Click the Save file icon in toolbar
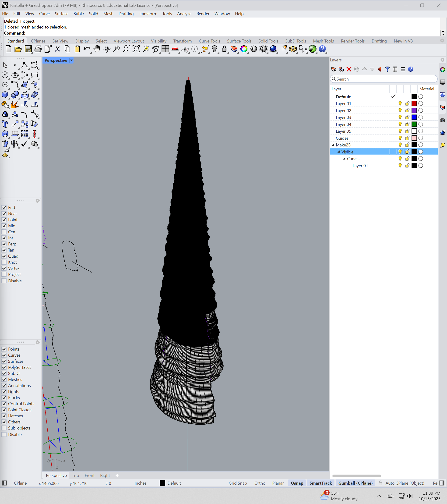The image size is (447, 504). [28, 49]
